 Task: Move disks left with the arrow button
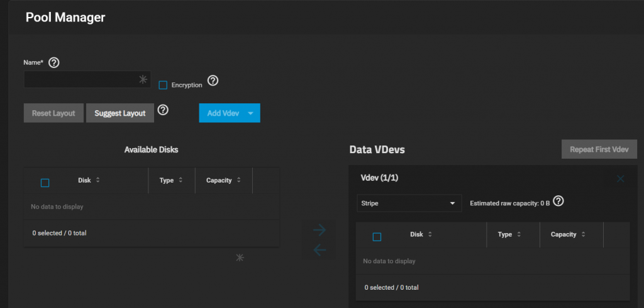click(x=319, y=249)
